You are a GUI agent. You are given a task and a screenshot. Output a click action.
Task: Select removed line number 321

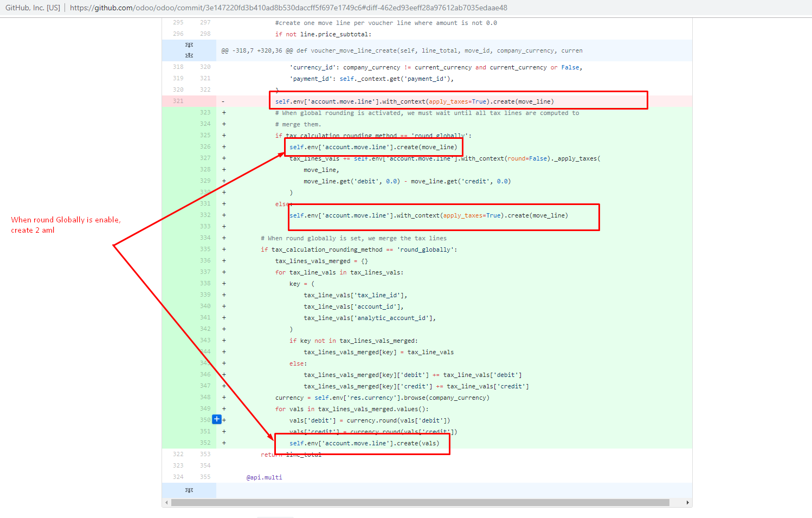point(178,101)
